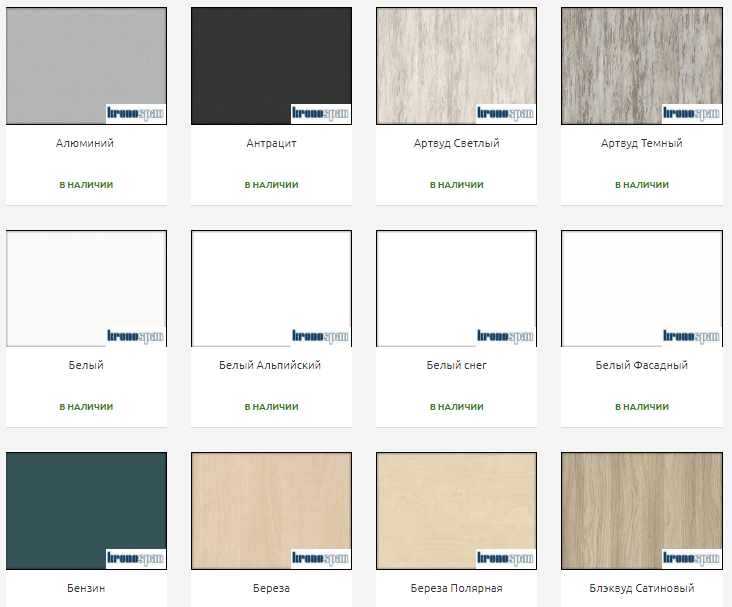This screenshot has width=732, height=607.
Task: Click the Бензин product title
Action: (x=86, y=588)
